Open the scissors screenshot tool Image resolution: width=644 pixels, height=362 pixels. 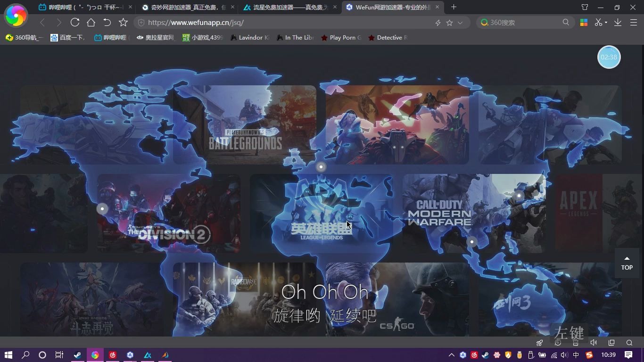(598, 22)
